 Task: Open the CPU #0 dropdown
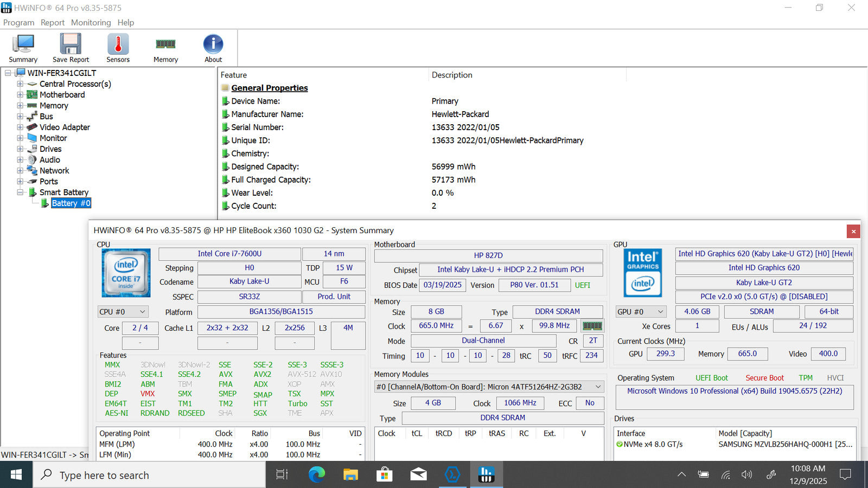click(123, 312)
